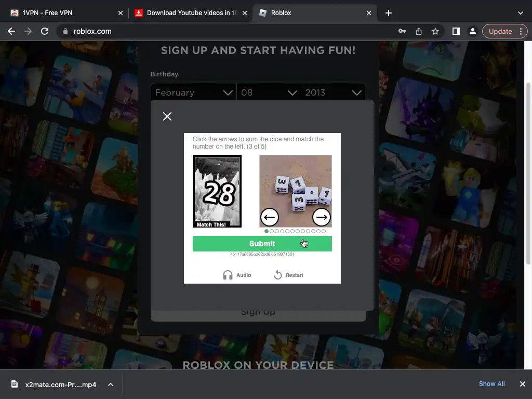The width and height of the screenshot is (532, 399).
Task: Click the left arrow on the dice image
Action: (x=270, y=217)
